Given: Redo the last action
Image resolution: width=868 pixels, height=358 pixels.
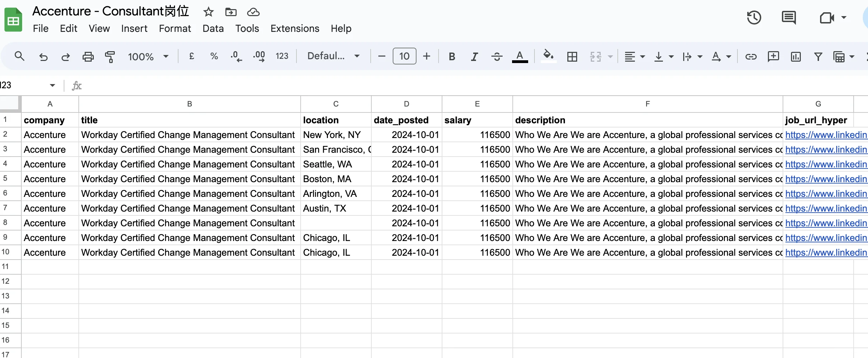Looking at the screenshot, I should click(65, 56).
